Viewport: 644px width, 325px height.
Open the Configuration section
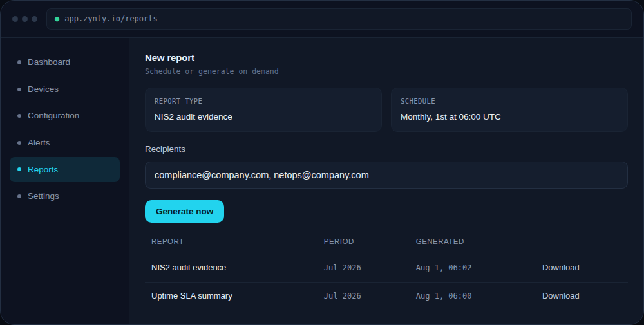(64, 116)
